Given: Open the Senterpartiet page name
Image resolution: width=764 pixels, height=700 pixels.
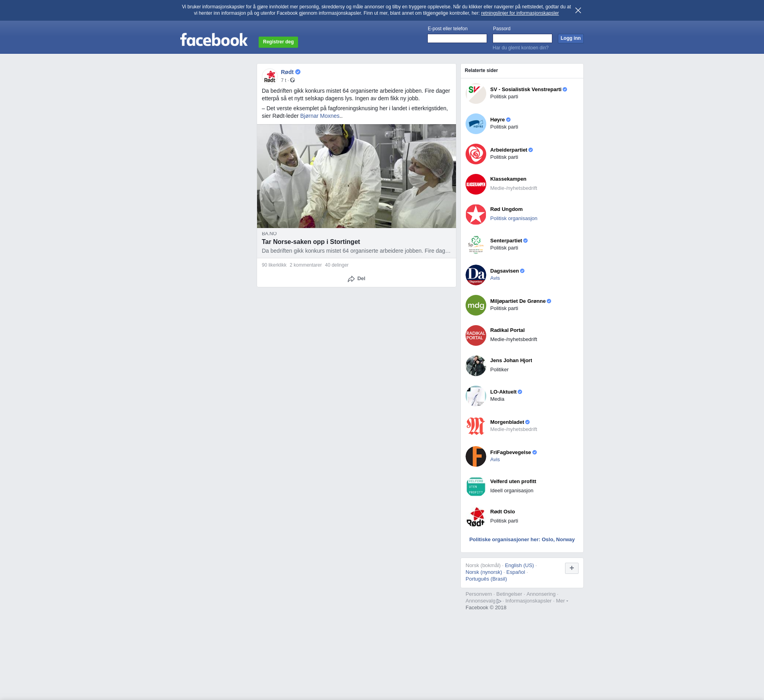Looking at the screenshot, I should (506, 241).
